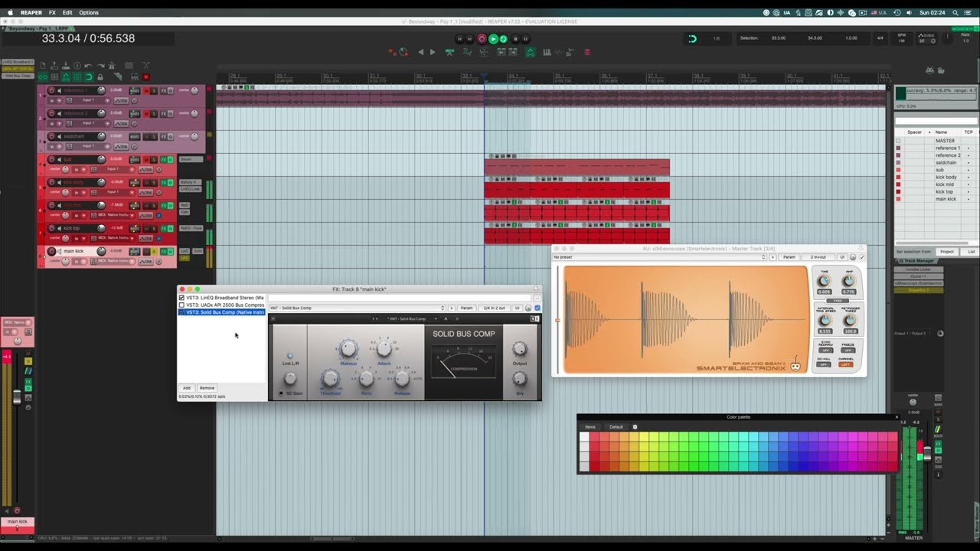980x551 pixels.
Task: Click 2 in+out button in s(M)exoscope window
Action: coord(818,257)
